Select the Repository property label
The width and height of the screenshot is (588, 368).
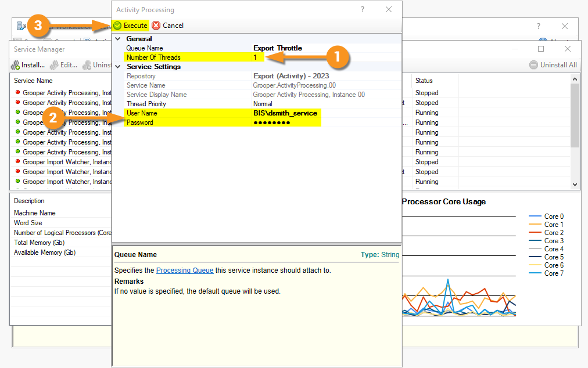pyautogui.click(x=141, y=76)
